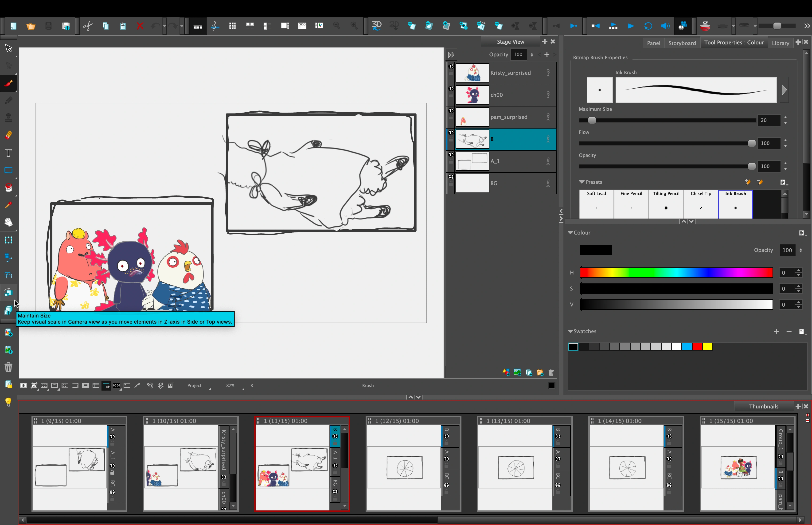Click the Cut scissors icon in the top toolbar

(88, 26)
